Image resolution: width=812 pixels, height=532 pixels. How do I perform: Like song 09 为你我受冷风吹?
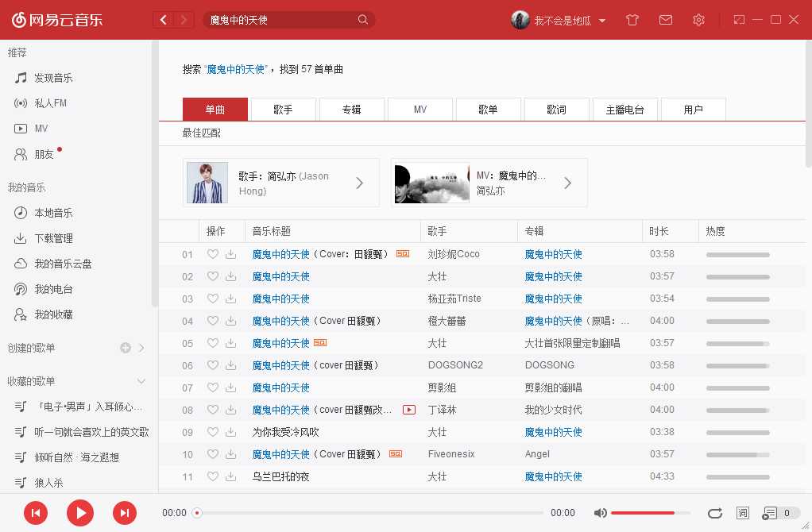213,432
